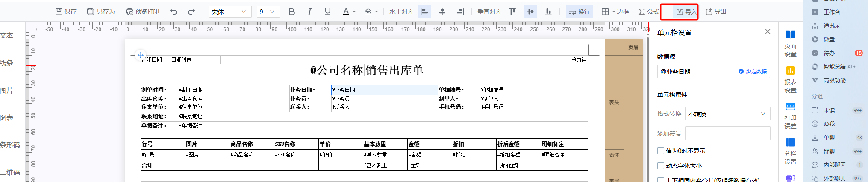Select the @业务日期 cell in the template

click(385, 90)
